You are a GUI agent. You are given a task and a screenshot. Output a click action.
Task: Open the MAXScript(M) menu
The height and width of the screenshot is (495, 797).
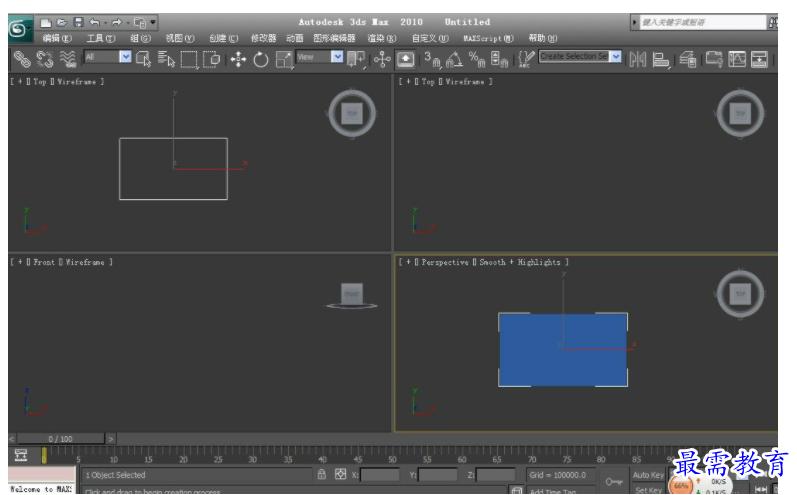pos(488,38)
